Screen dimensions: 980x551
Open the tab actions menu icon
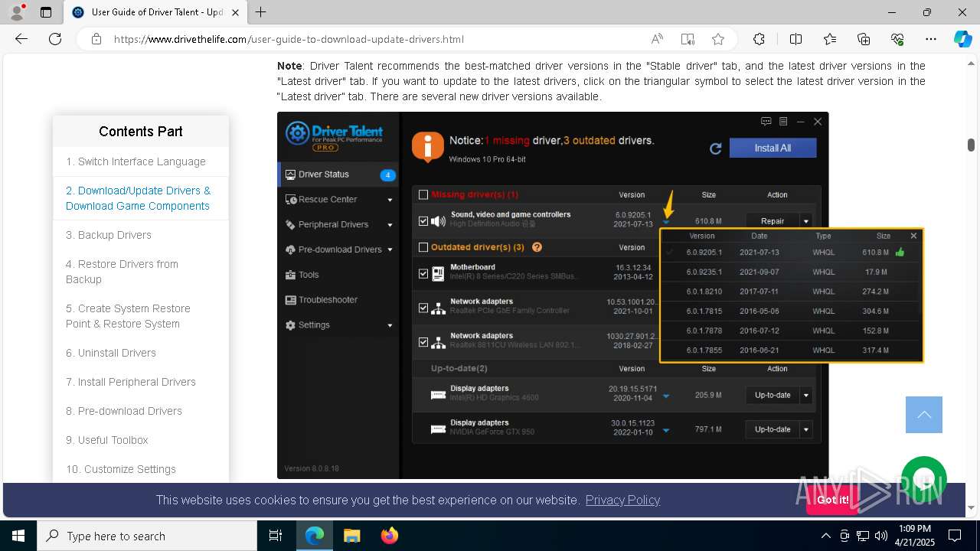point(46,12)
